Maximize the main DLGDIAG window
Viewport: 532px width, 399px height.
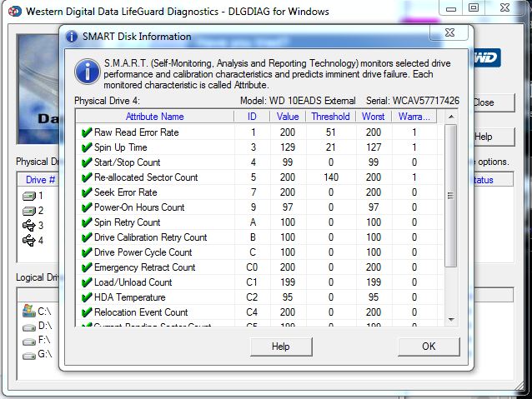coord(474,7)
